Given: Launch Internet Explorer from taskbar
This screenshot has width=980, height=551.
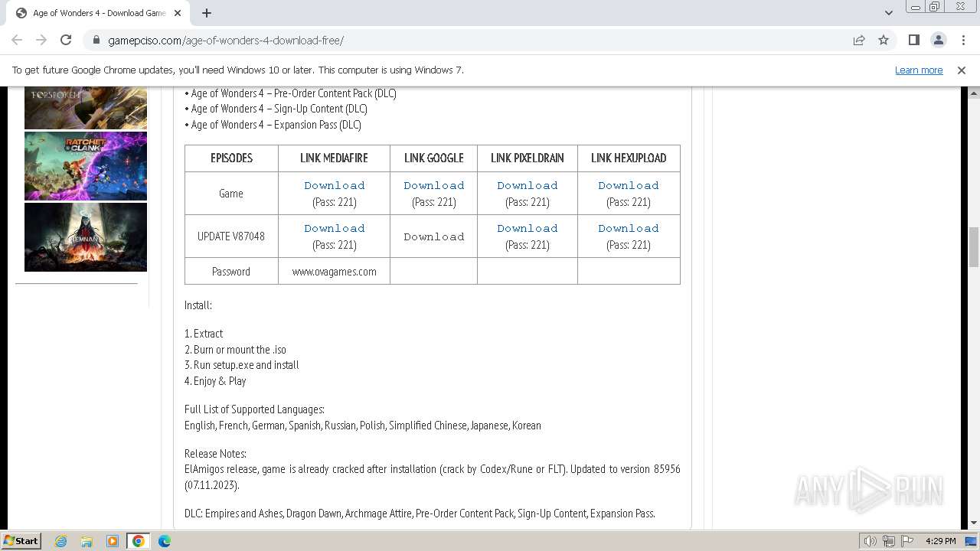Looking at the screenshot, I should (61, 541).
